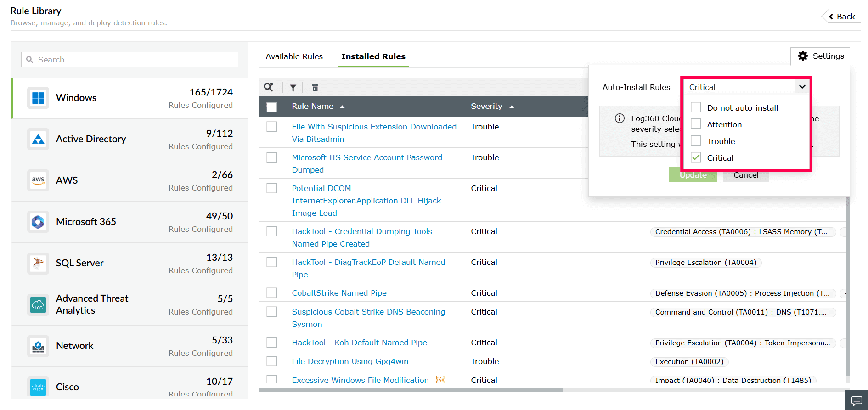This screenshot has height=410, width=868.
Task: Select the Suspicious Cobalt Strike DNS checkbox
Action: (x=272, y=312)
